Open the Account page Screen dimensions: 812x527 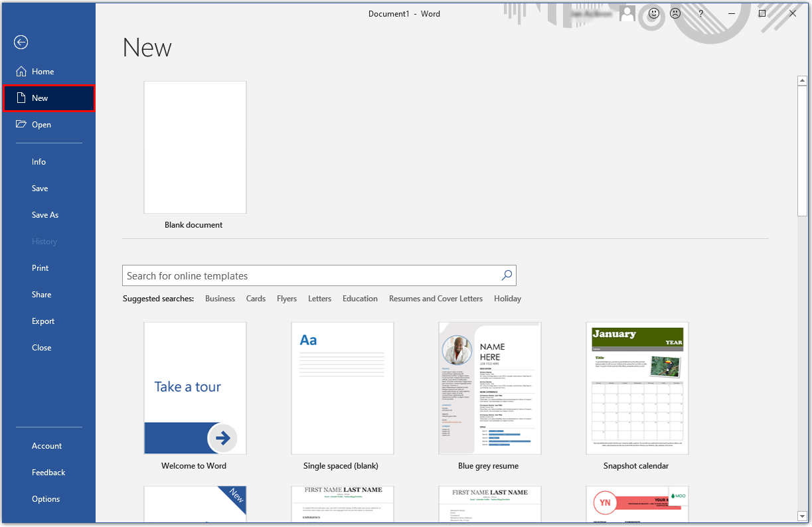tap(48, 446)
